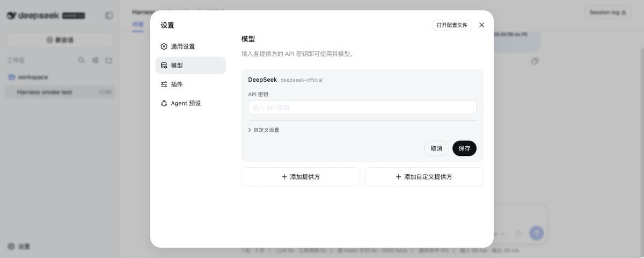Click the deepseek whale logo
The width and height of the screenshot is (644, 258).
pyautogui.click(x=11, y=16)
